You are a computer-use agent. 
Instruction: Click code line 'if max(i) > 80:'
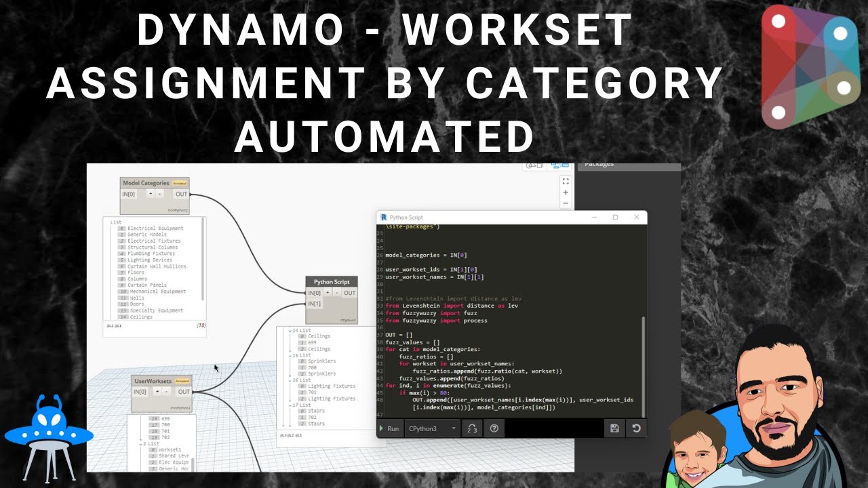tap(426, 392)
